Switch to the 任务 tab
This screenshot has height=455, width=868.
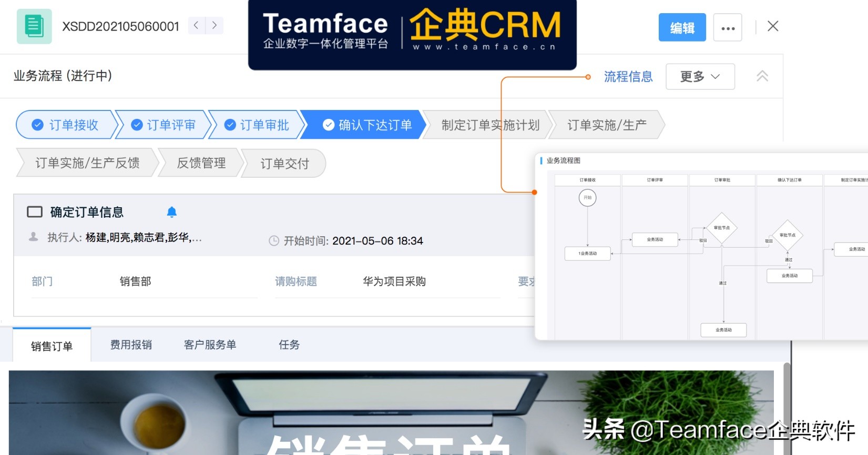point(289,345)
